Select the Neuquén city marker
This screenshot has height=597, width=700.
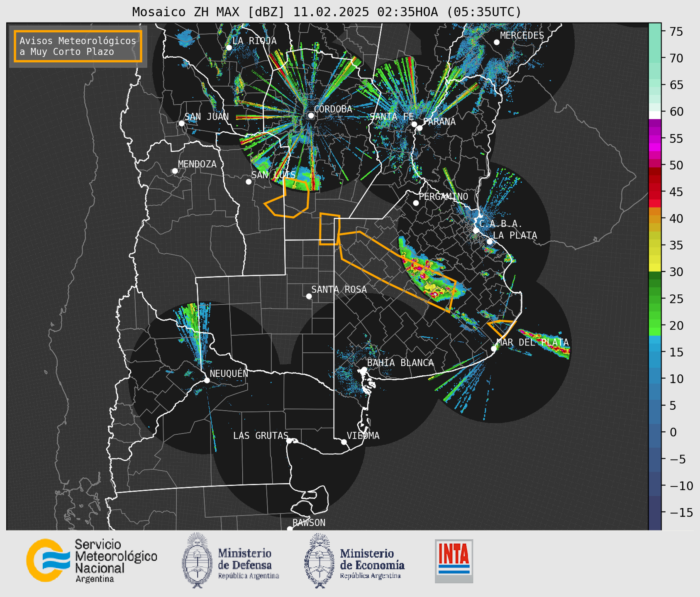coord(207,380)
